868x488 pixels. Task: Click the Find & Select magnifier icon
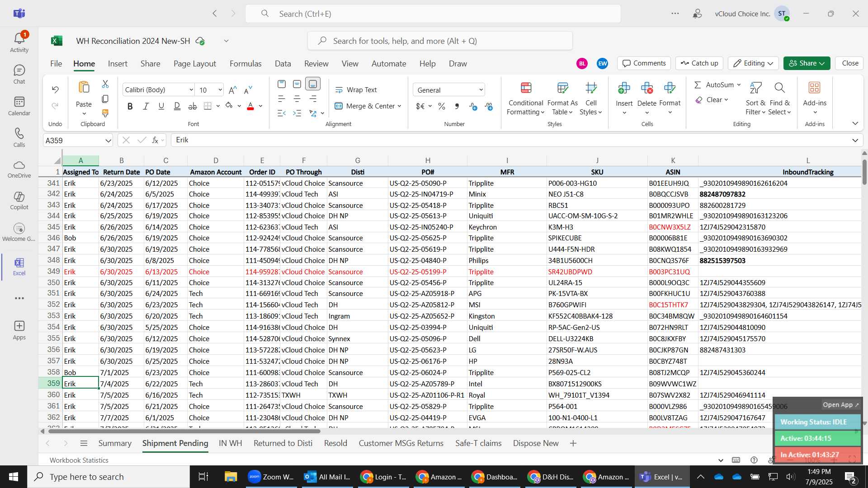click(779, 88)
